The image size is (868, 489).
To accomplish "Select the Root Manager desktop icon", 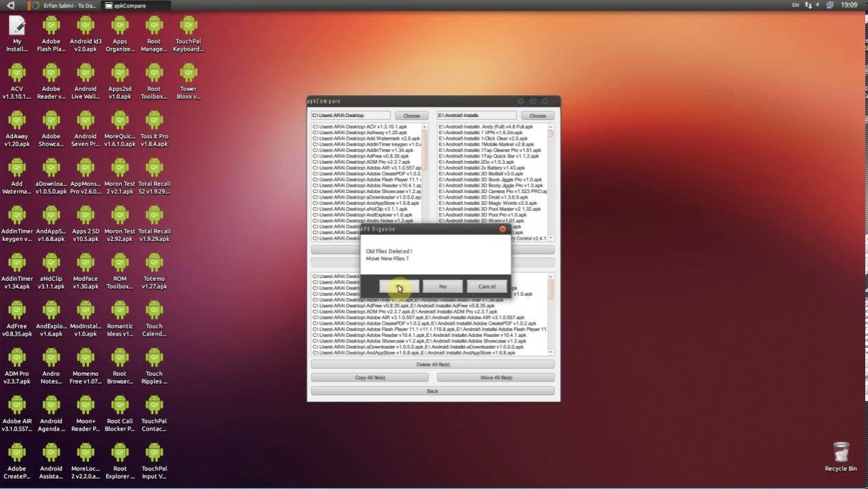I will click(x=154, y=34).
